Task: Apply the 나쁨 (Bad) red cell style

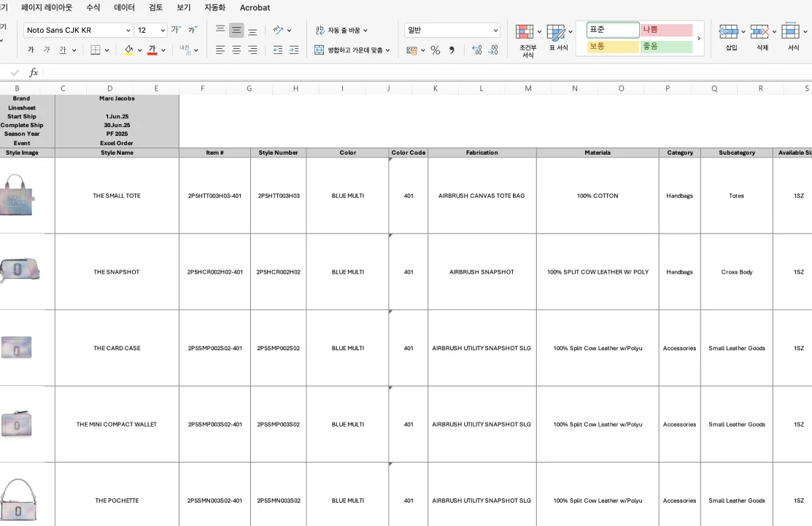Action: pos(665,30)
